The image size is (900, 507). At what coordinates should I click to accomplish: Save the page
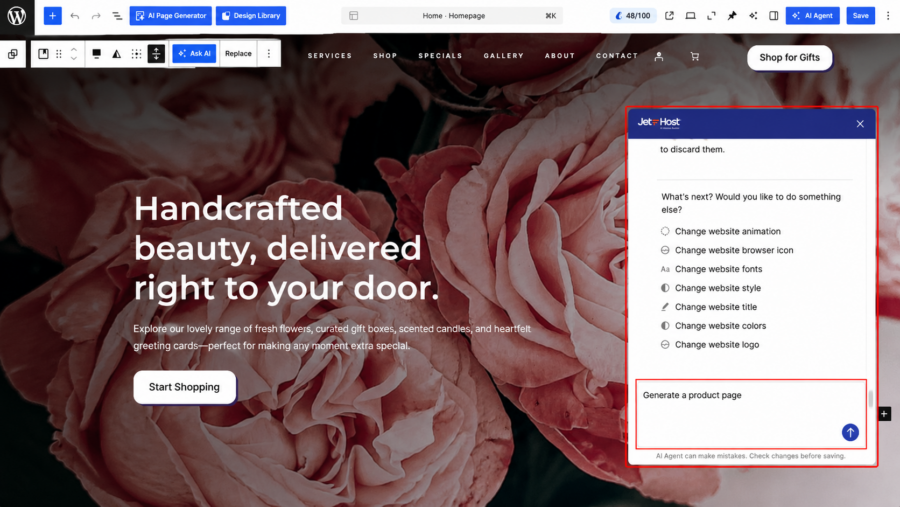[860, 16]
